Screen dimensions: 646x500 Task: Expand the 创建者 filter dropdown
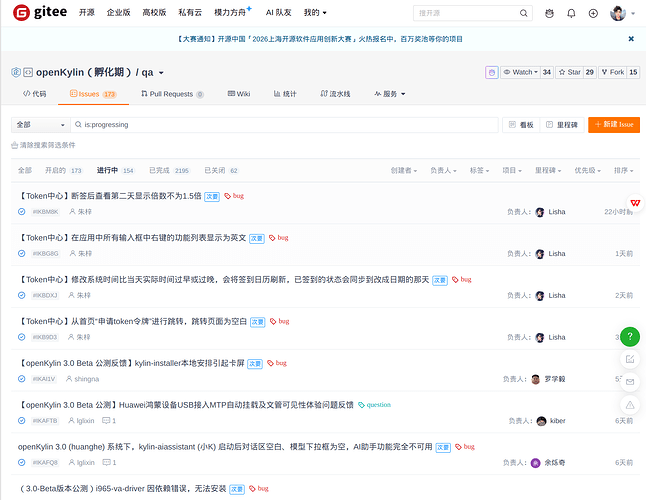tap(404, 171)
